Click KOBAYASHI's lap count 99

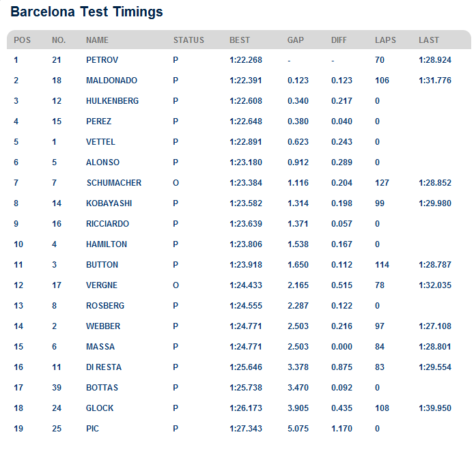[x=380, y=203]
